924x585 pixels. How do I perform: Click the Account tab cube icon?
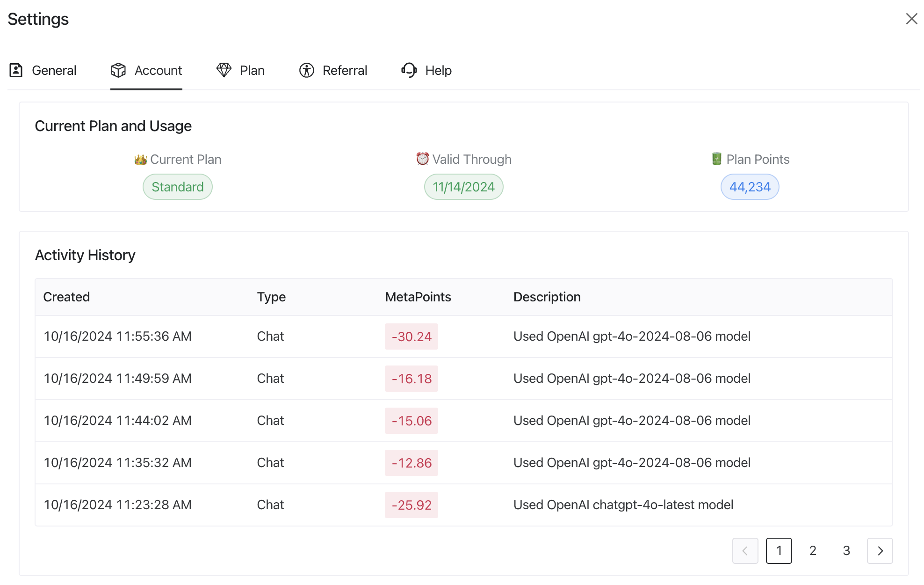(x=118, y=70)
